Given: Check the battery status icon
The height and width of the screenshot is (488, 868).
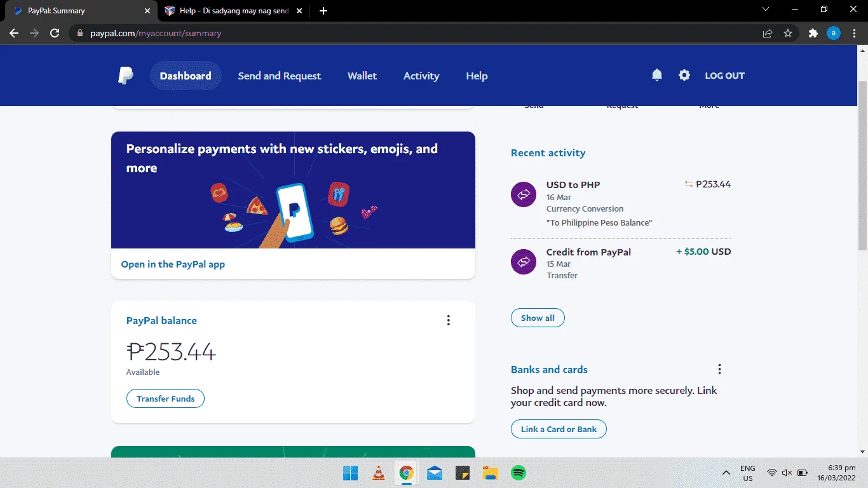Looking at the screenshot, I should coord(803,473).
